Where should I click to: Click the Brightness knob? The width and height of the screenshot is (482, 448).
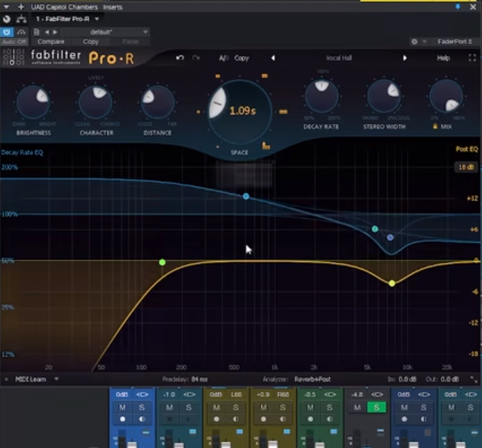click(x=33, y=103)
